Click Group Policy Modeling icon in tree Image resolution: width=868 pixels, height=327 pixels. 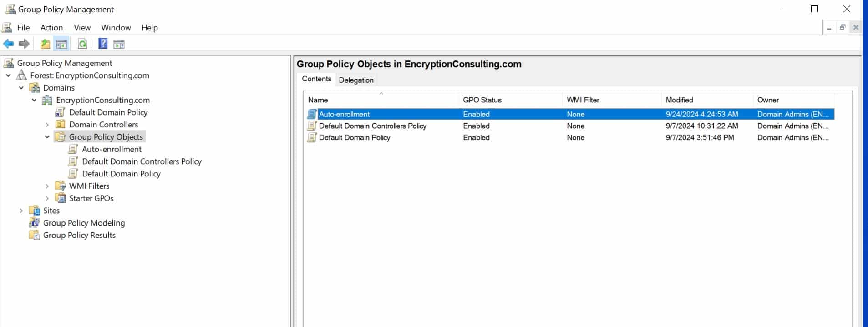[34, 223]
